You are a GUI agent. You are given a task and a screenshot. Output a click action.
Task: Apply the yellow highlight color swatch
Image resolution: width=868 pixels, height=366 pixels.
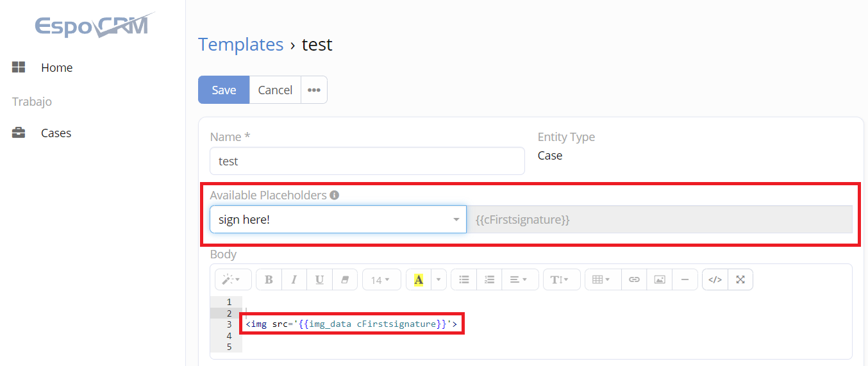[x=419, y=279]
